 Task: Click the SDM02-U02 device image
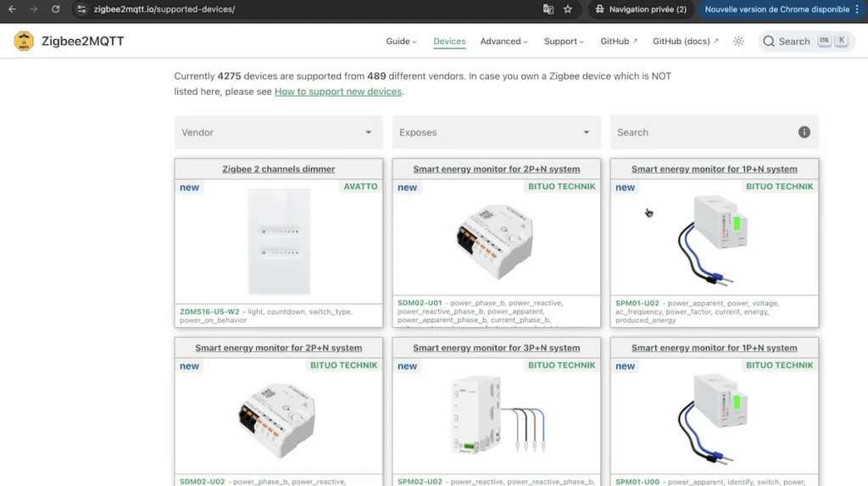277,421
